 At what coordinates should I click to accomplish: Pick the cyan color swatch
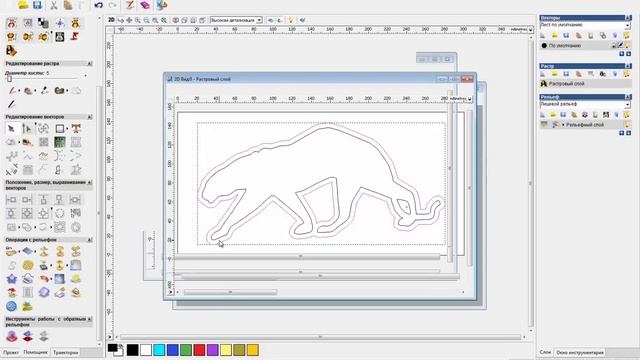click(x=159, y=350)
